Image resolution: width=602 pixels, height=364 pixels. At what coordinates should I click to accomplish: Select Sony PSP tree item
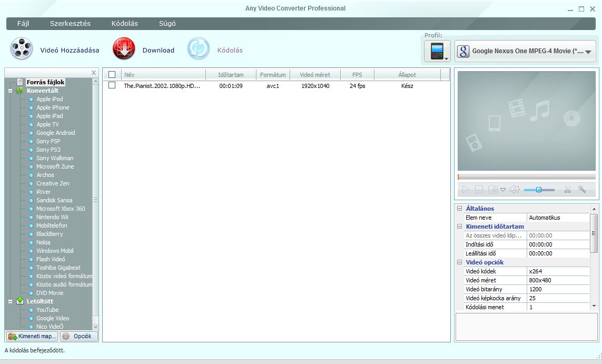[x=48, y=141]
